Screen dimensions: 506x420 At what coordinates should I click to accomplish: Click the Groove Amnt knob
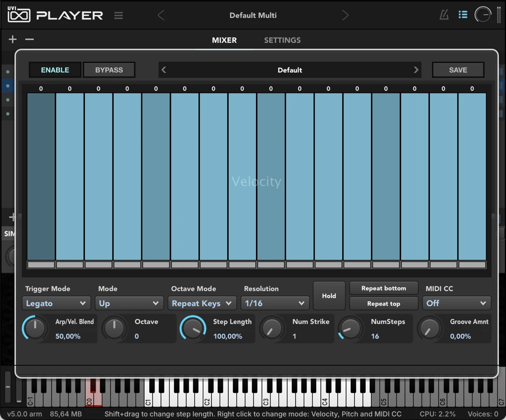click(x=430, y=328)
